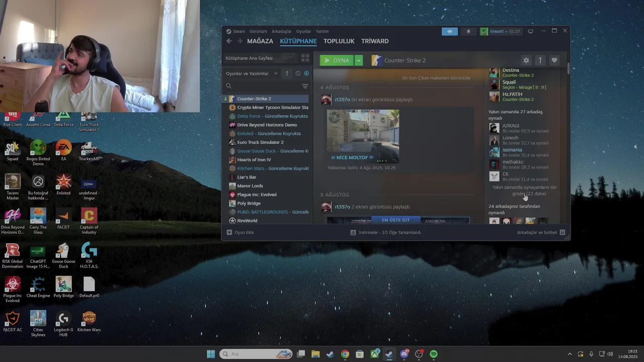
Task: Click Oyun Ekle at bottom left
Action: (240, 233)
